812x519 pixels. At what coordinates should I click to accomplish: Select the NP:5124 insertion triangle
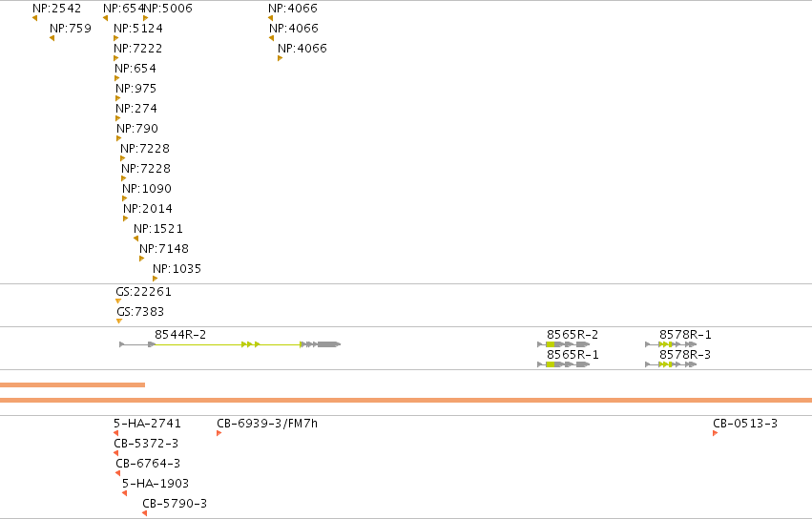coord(116,38)
